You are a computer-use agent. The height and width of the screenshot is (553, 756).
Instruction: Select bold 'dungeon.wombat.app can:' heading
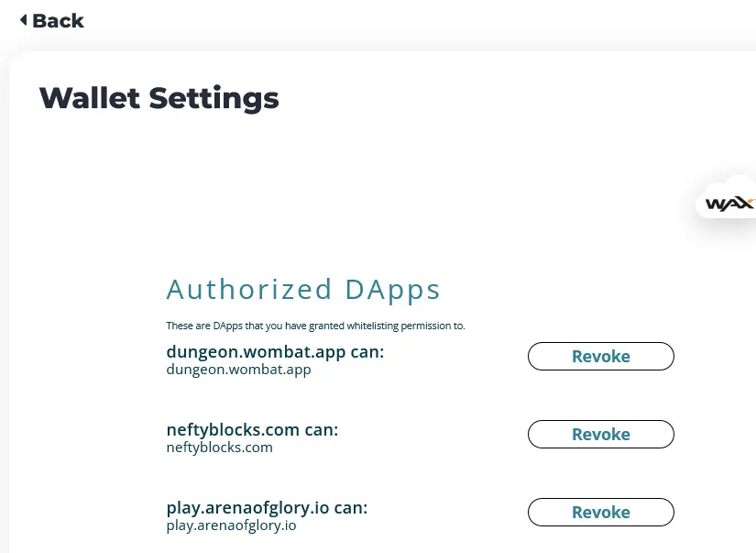(x=275, y=352)
